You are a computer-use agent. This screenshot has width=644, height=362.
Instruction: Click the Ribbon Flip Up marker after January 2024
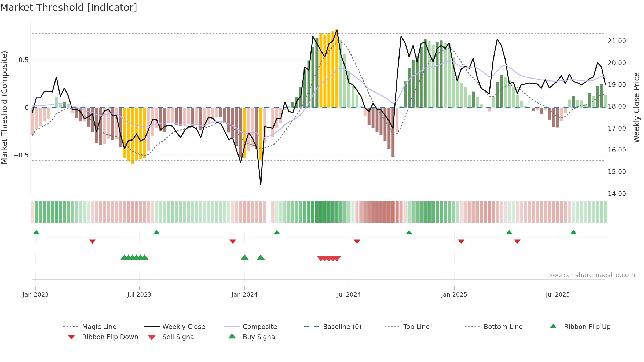[x=277, y=232]
